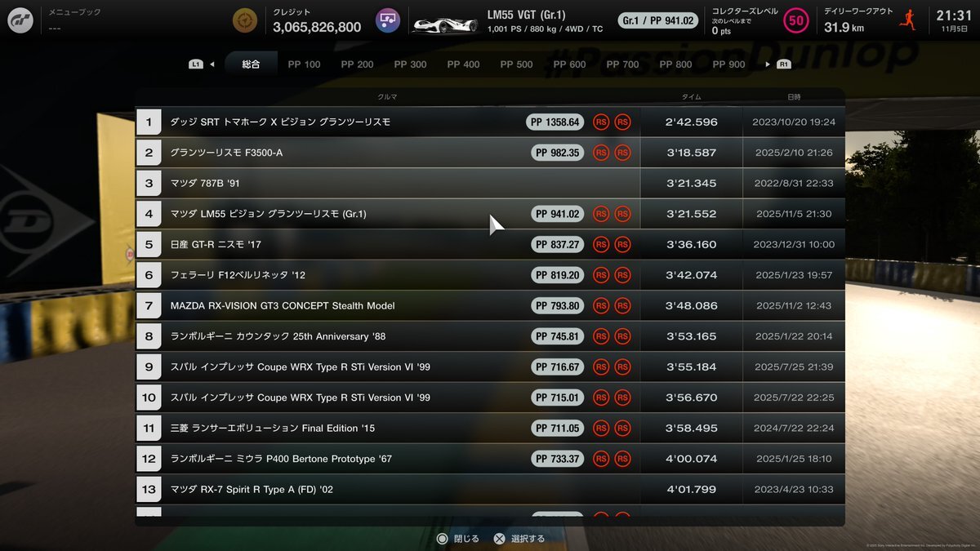Click the 閉じる close button
Screen dimensions: 980x551
click(458, 539)
